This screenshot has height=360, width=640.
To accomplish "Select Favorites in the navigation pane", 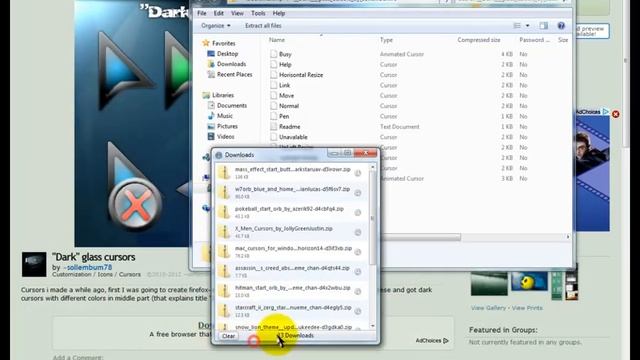I will click(x=223, y=43).
